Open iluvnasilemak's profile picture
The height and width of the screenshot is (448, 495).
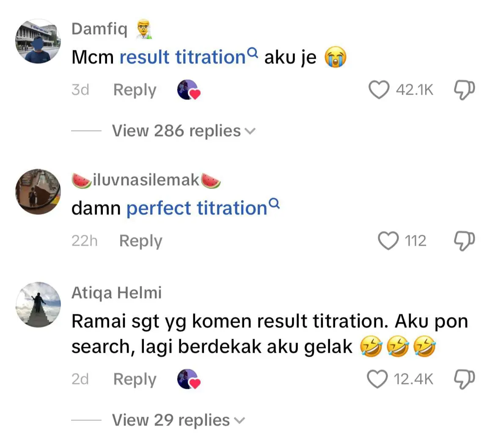click(38, 192)
